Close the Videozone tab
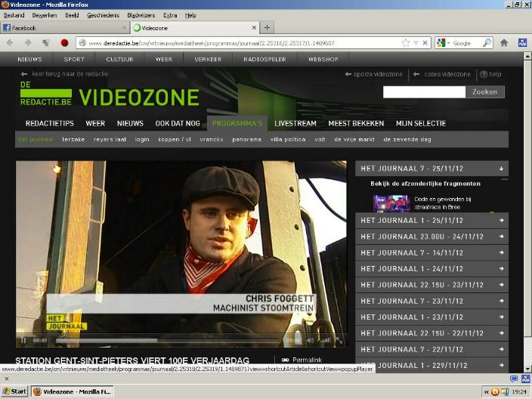Image resolution: width=532 pixels, height=399 pixels. pos(254,28)
